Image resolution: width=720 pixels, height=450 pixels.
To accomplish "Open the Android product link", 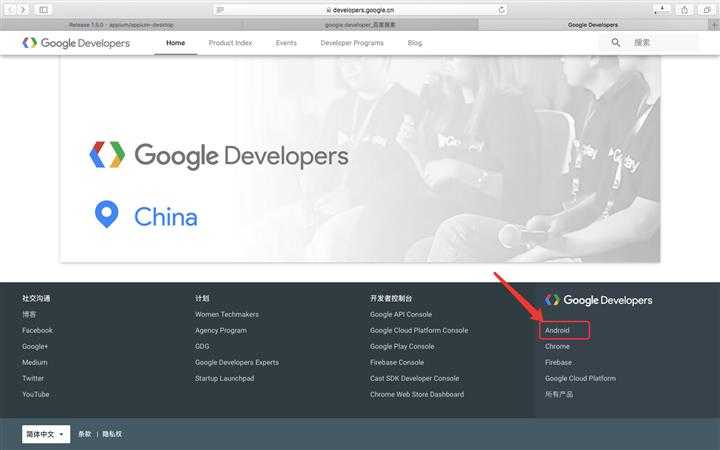I will pos(557,331).
